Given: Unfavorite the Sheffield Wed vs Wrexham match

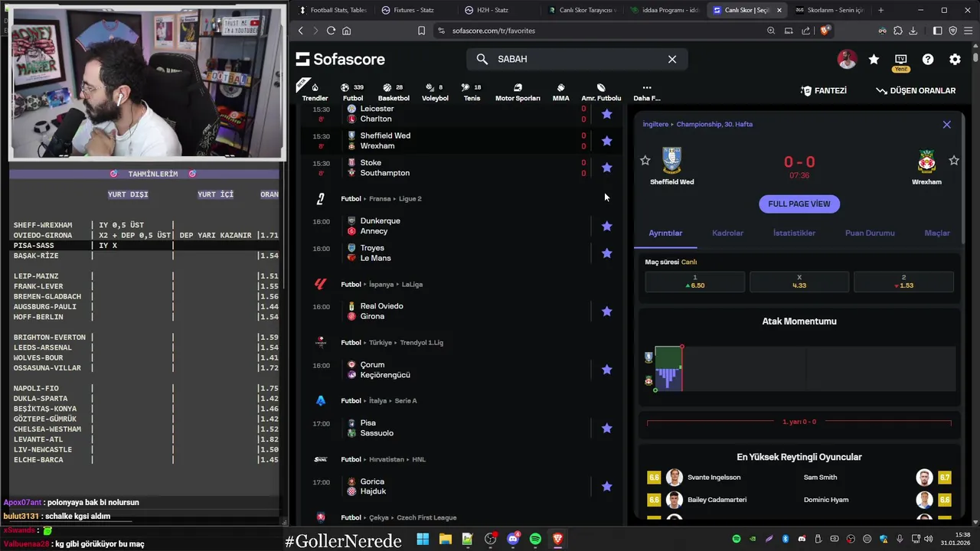Looking at the screenshot, I should 606,141.
